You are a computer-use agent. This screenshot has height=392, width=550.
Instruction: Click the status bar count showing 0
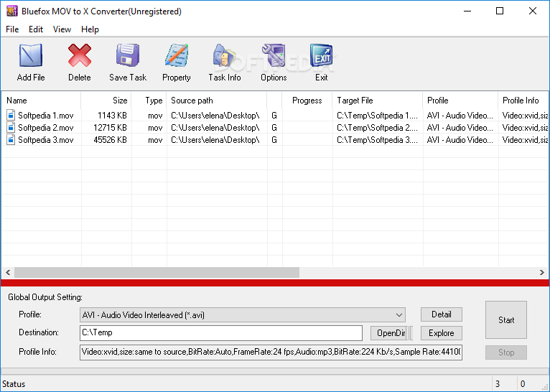523,384
